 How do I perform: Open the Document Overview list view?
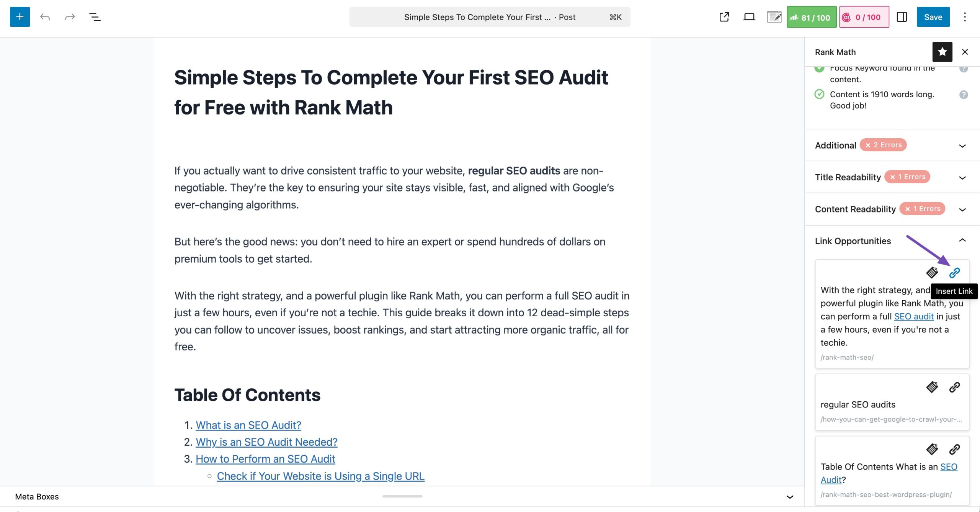95,17
